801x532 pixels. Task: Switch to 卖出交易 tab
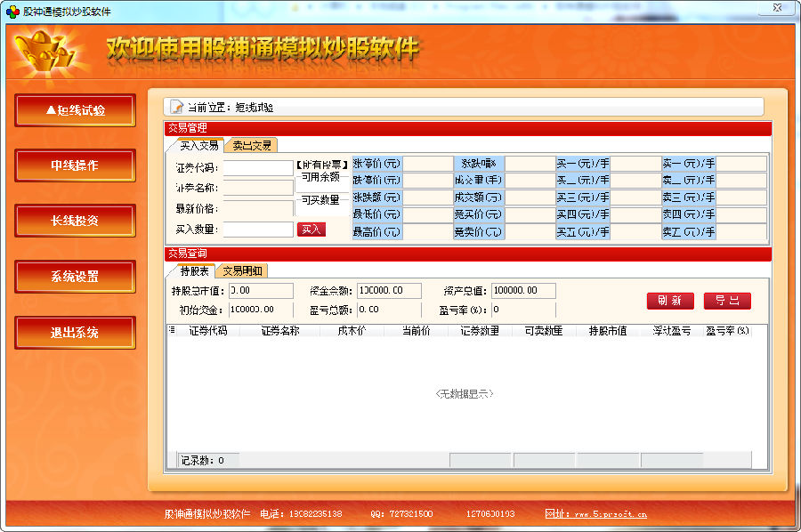pyautogui.click(x=252, y=146)
